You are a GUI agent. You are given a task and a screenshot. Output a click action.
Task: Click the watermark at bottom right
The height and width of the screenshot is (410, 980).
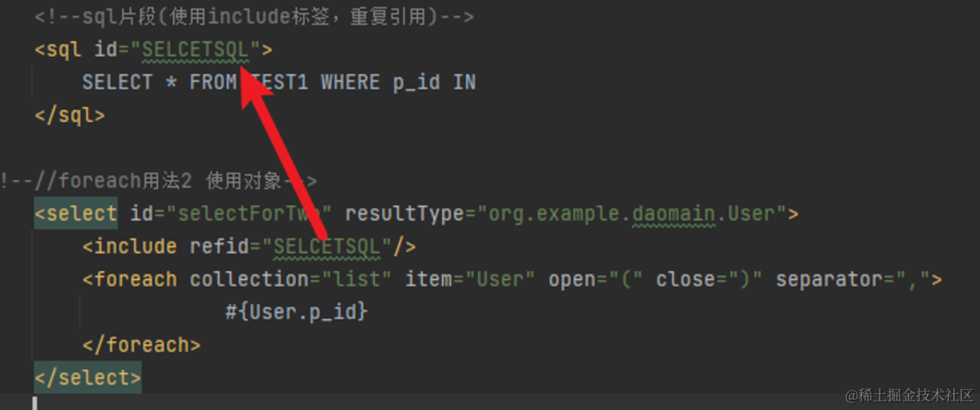[909, 395]
